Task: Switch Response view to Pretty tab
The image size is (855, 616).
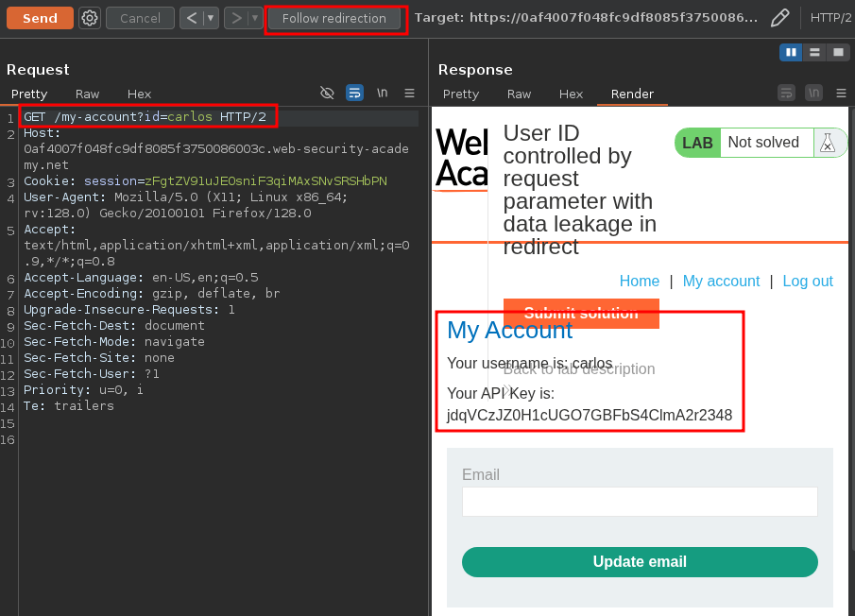Action: click(461, 94)
